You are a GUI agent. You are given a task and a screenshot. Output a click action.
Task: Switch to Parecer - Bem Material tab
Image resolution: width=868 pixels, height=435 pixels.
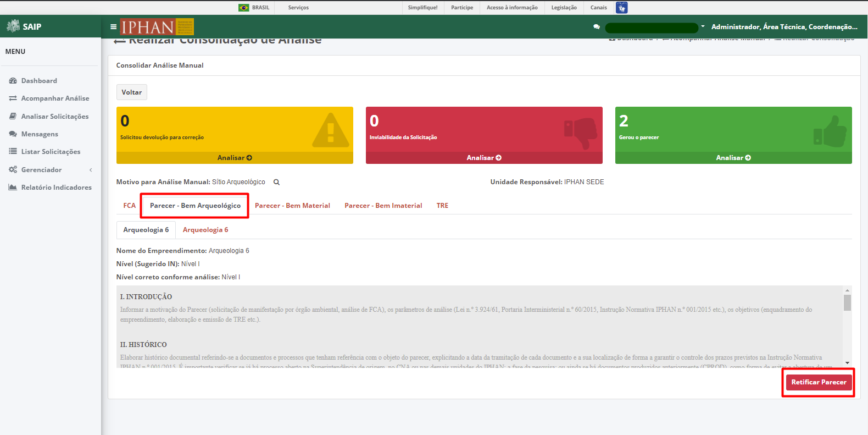tap(292, 206)
